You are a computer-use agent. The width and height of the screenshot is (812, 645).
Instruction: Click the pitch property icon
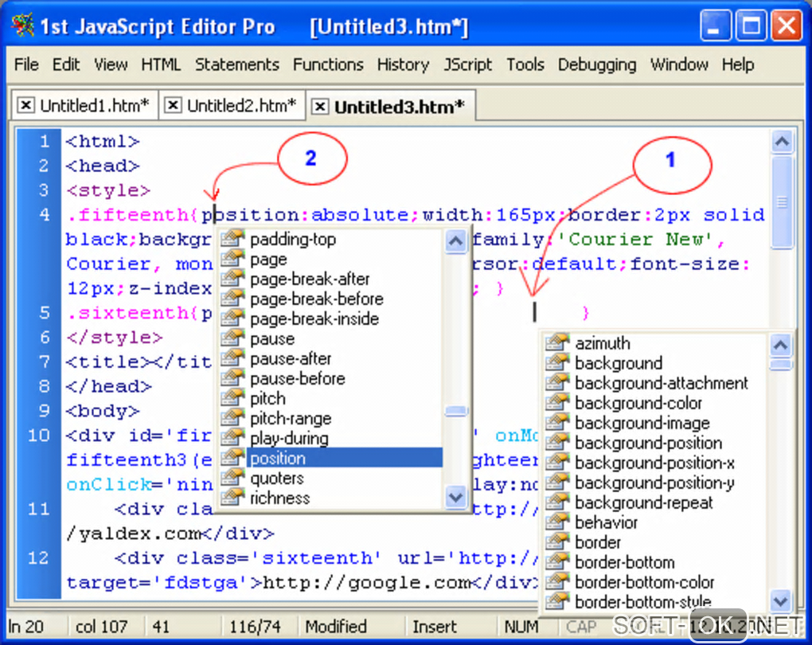[x=232, y=398]
